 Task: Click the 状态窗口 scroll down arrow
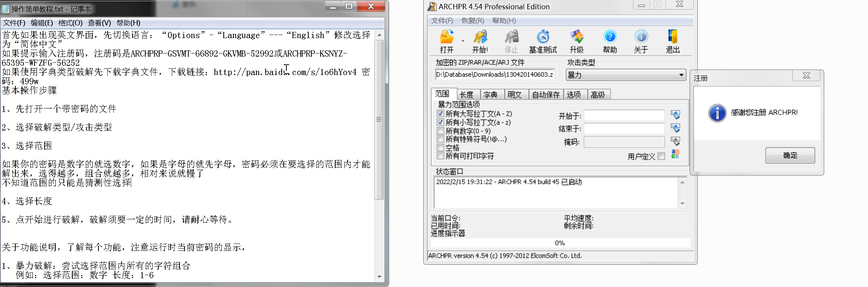click(x=682, y=203)
